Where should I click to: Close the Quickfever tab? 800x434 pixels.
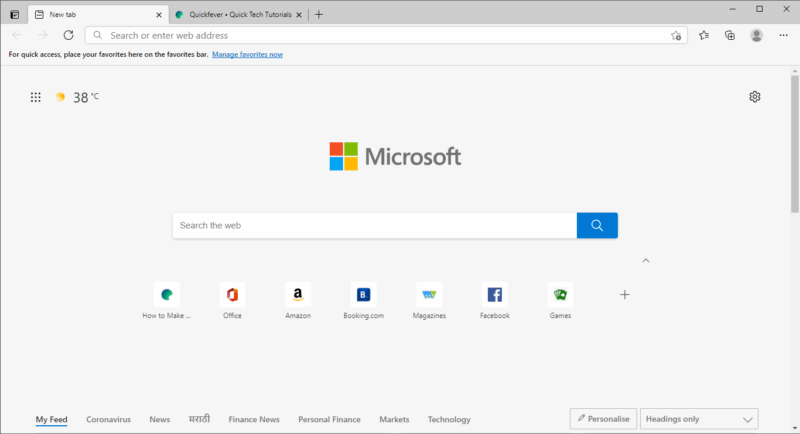(299, 15)
